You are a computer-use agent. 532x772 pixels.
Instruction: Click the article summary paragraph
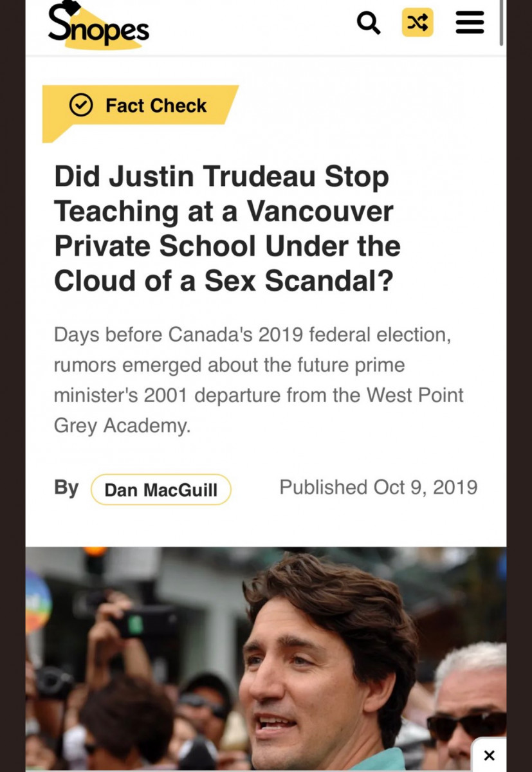click(x=259, y=380)
